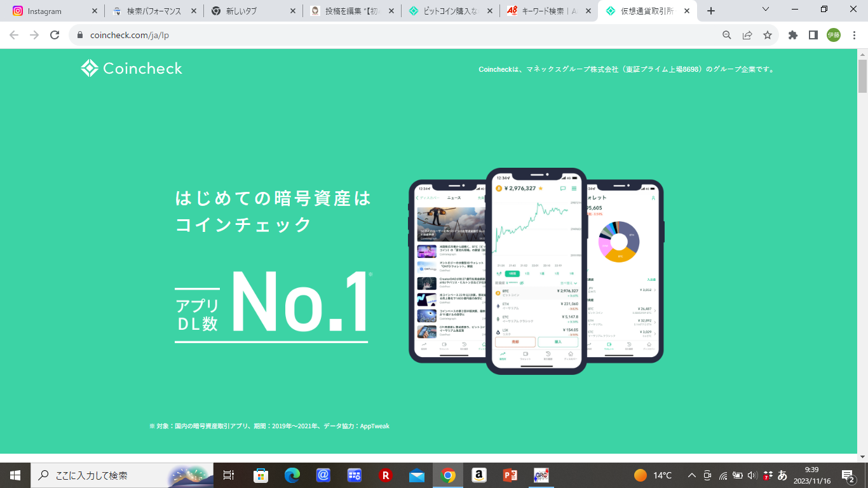
Task: Close the キーワード検索 tab
Action: click(x=588, y=11)
